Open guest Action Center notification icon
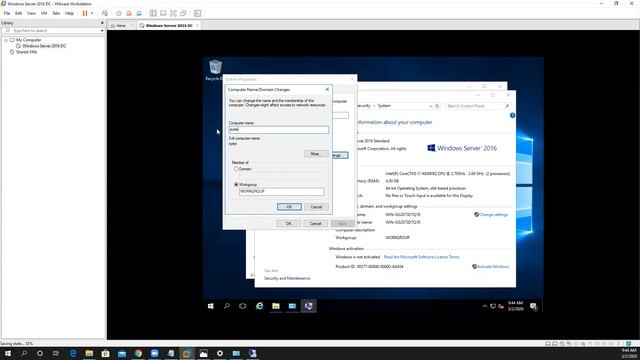Screen dimensions: 640x360 pyautogui.click(x=533, y=306)
